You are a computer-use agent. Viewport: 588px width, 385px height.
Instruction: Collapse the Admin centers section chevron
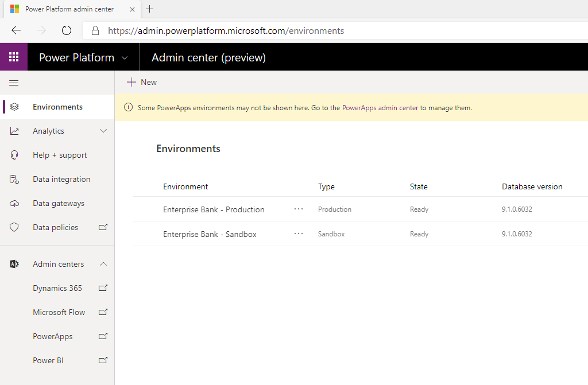pos(103,264)
